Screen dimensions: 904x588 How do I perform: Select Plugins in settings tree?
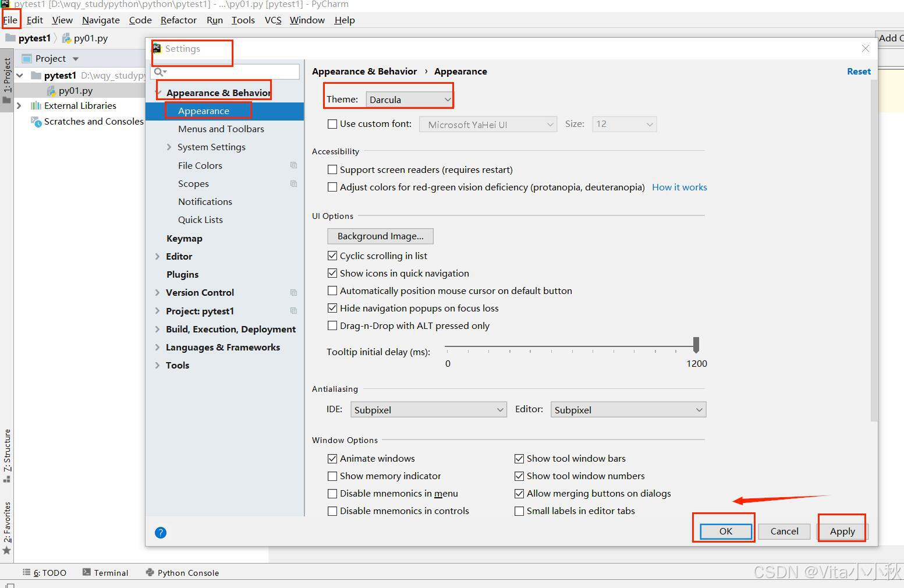[x=183, y=274]
